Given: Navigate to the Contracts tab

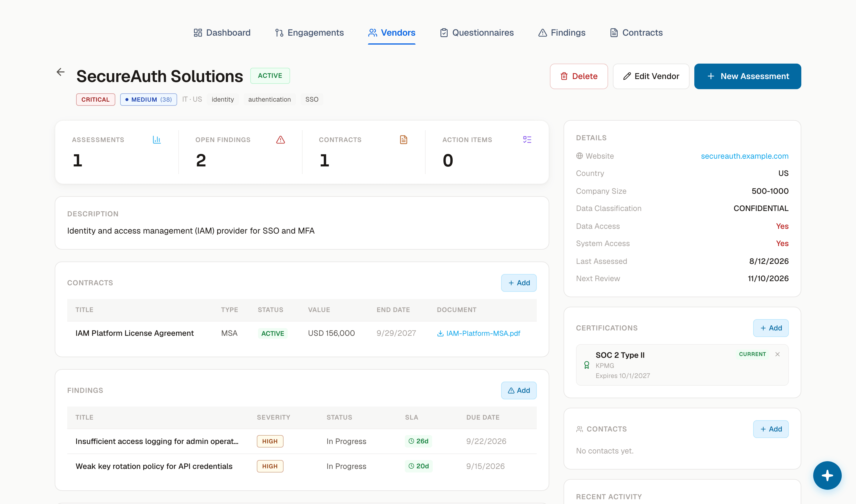Looking at the screenshot, I should point(636,33).
